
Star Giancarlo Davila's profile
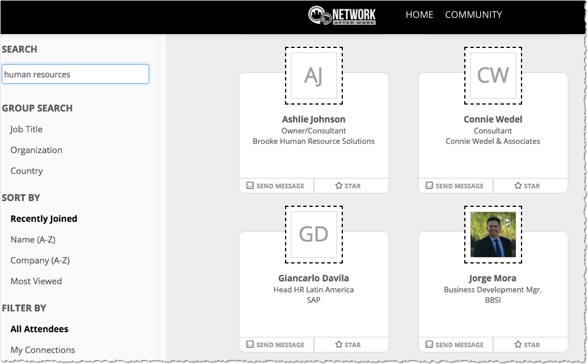348,345
